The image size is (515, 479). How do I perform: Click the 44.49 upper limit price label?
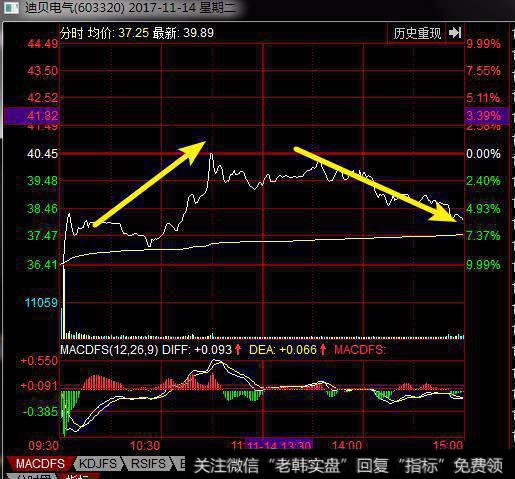coord(42,44)
